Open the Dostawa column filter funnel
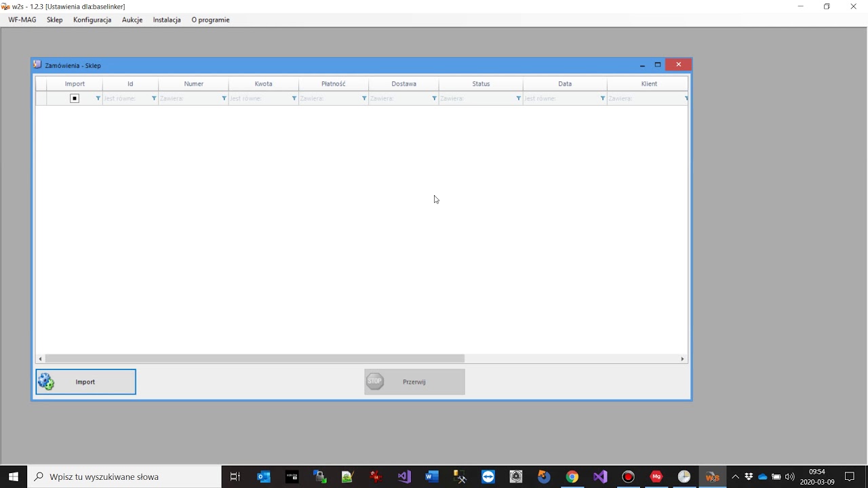 (434, 98)
